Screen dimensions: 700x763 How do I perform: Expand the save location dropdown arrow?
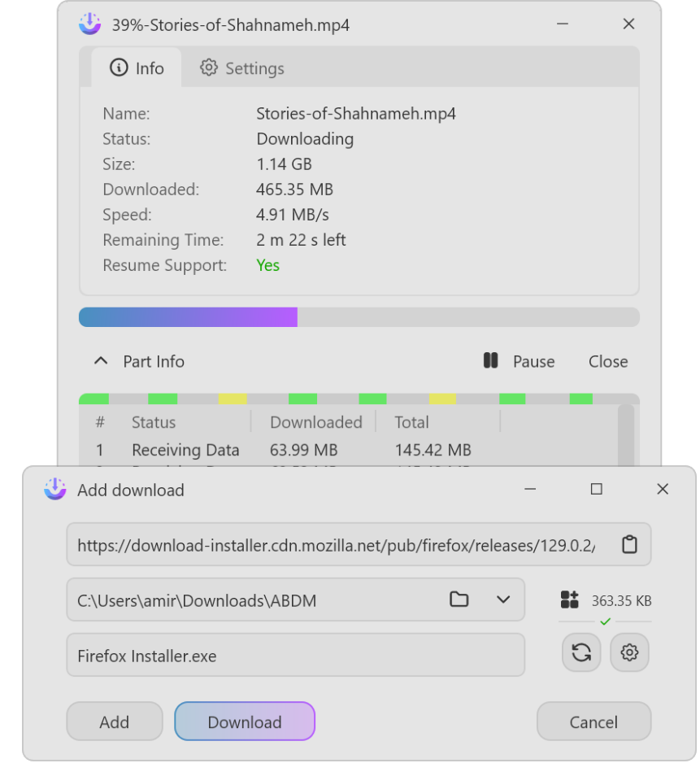point(503,599)
